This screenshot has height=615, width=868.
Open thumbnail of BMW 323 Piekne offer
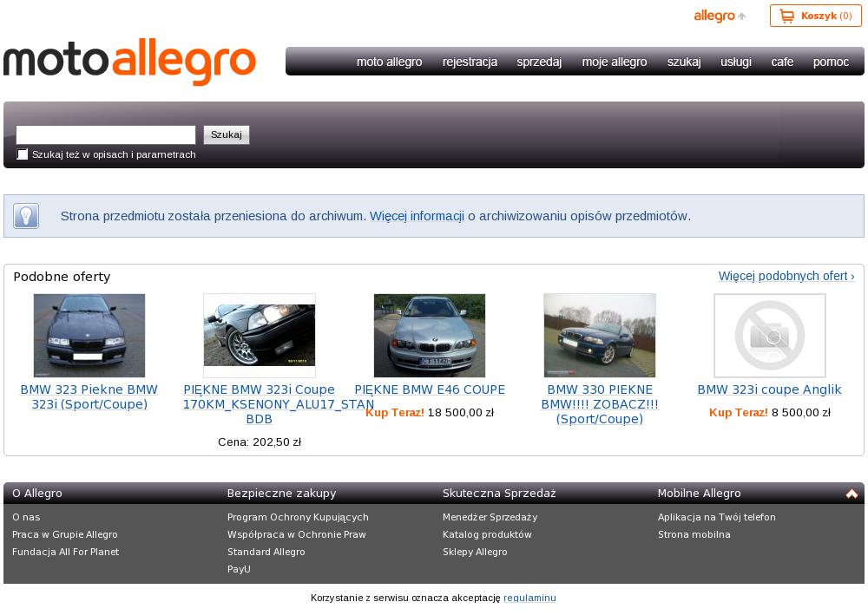click(89, 336)
